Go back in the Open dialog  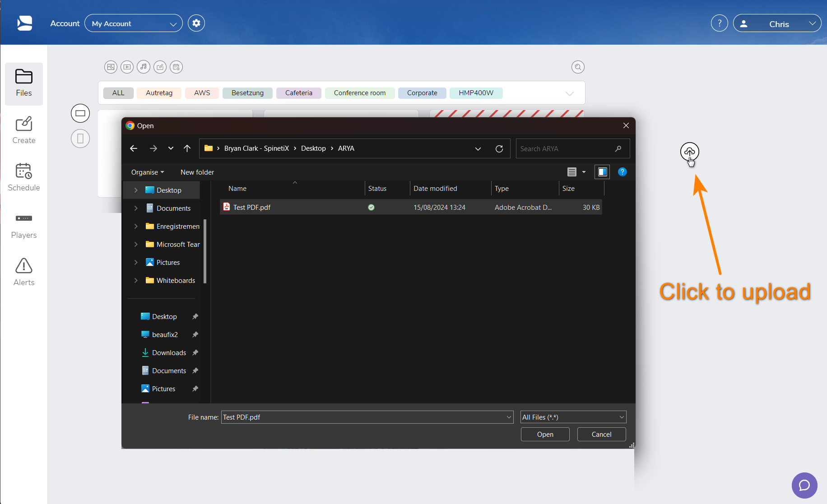134,148
